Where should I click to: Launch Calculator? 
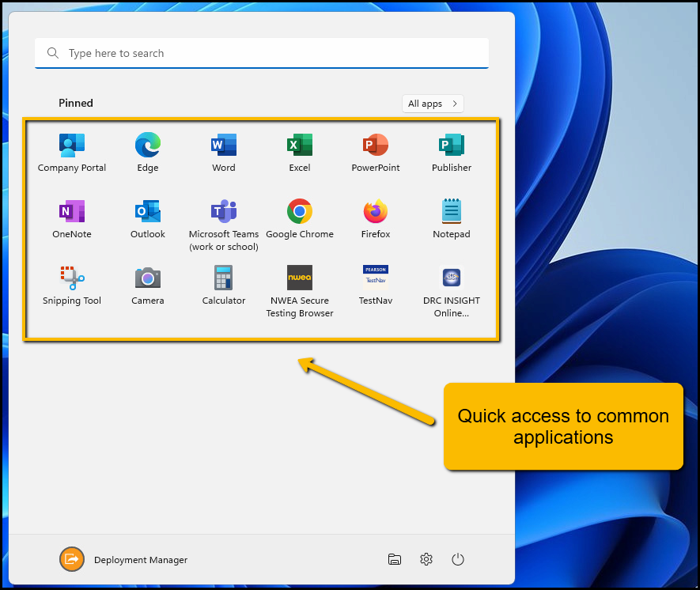tap(224, 286)
